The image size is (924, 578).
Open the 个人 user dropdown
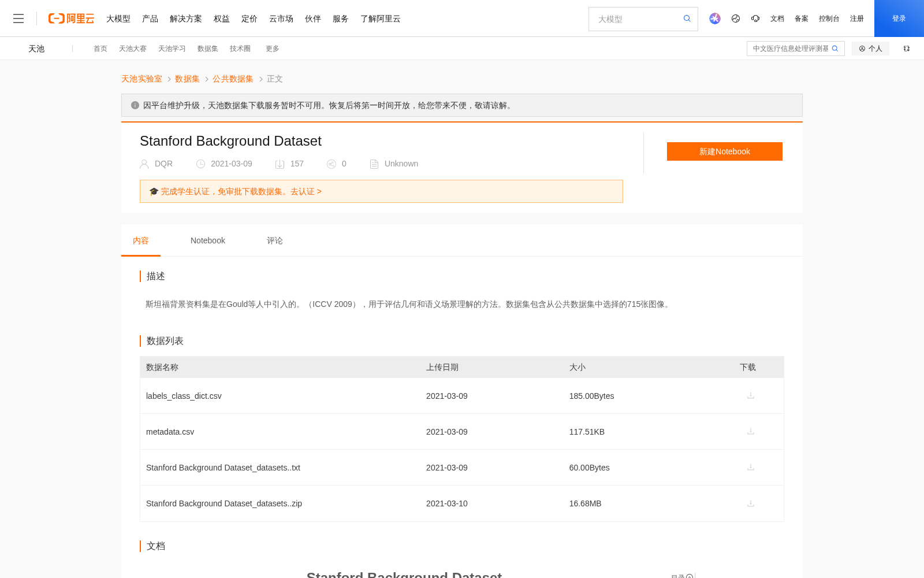coord(870,49)
